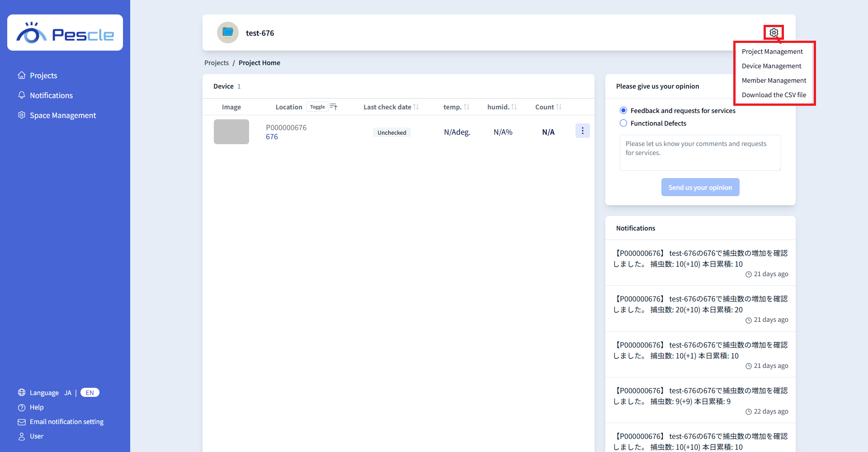Go to Projects breadcrumb link

point(217,63)
